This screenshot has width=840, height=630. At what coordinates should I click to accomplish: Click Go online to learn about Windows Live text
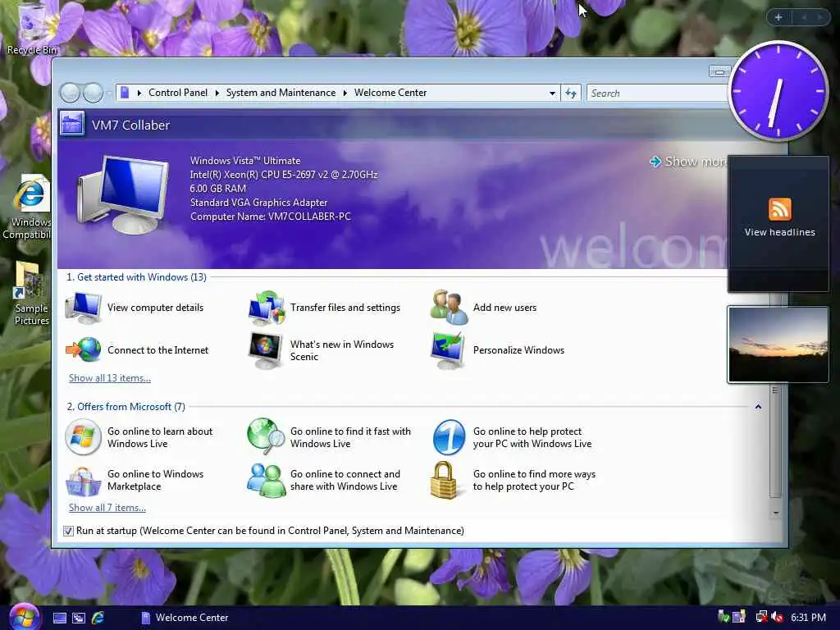point(160,437)
